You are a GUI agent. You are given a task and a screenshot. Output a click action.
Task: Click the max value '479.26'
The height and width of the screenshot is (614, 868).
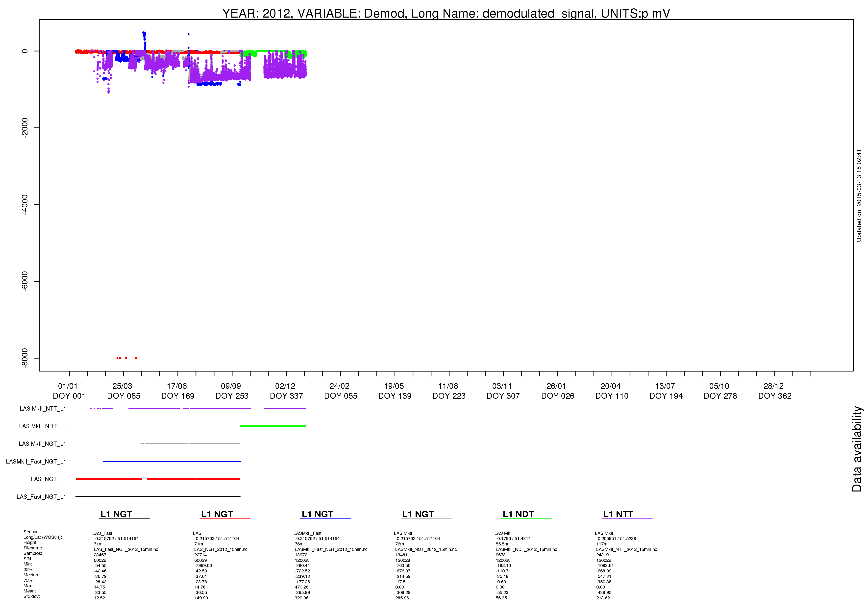click(301, 587)
